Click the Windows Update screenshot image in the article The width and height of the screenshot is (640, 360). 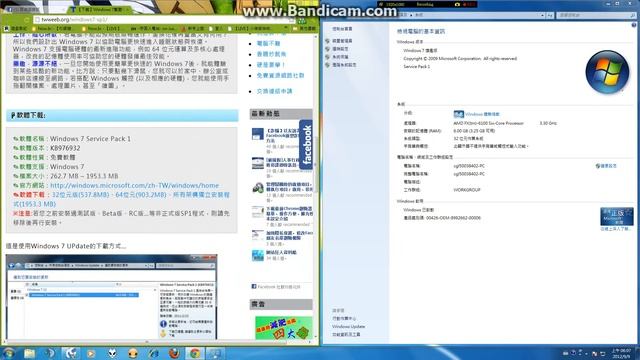[111, 297]
